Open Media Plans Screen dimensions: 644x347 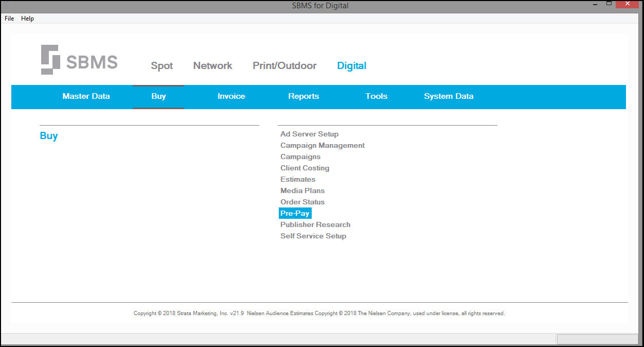tap(302, 190)
